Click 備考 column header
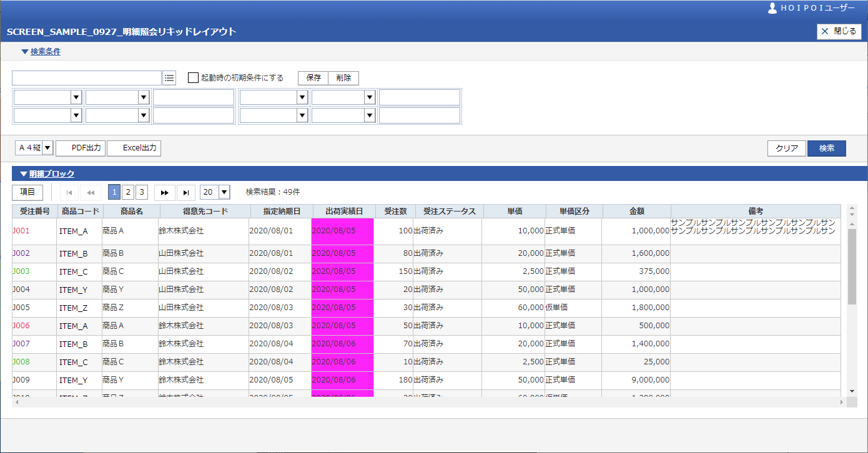Screen dimensions: 868x453 pyautogui.click(x=756, y=212)
